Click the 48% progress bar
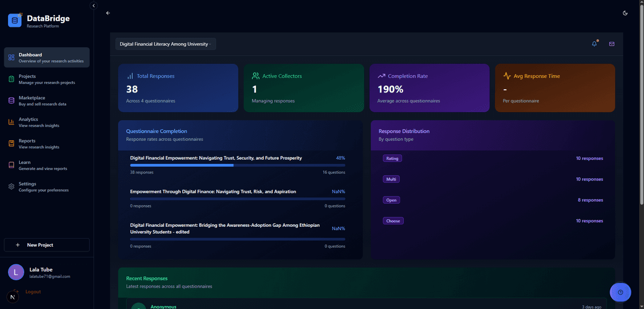The image size is (644, 309). (238, 166)
